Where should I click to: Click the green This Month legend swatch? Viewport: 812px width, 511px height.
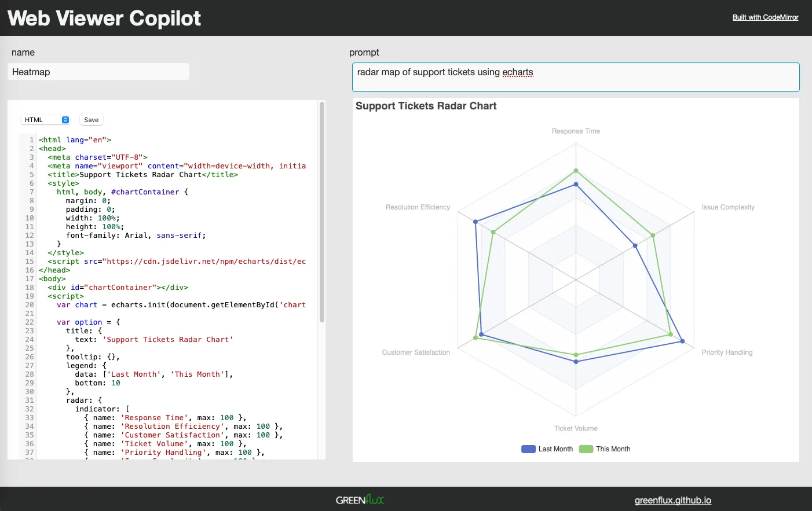pos(586,449)
